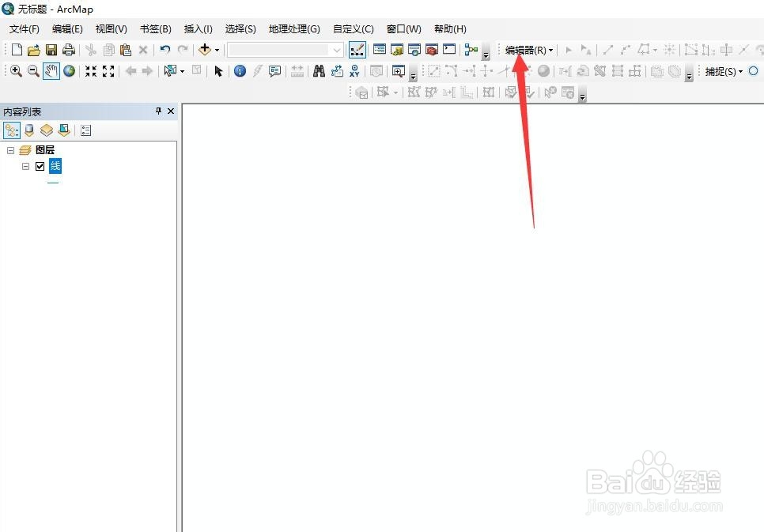Click the Save icon
Viewport: 764px width, 532px height.
(x=51, y=49)
